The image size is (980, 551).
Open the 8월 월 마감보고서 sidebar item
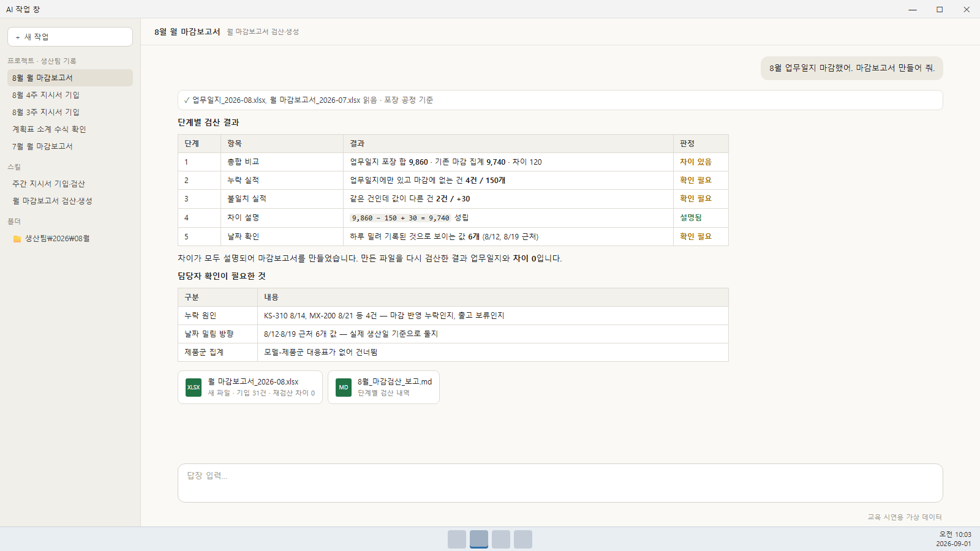point(70,78)
